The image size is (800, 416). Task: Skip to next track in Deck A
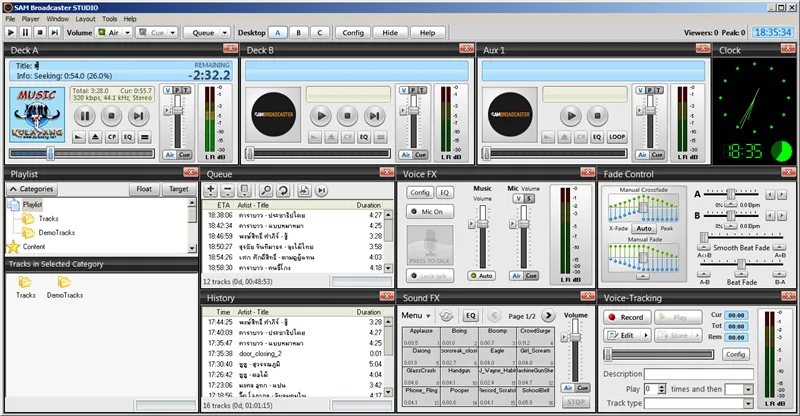[138, 116]
